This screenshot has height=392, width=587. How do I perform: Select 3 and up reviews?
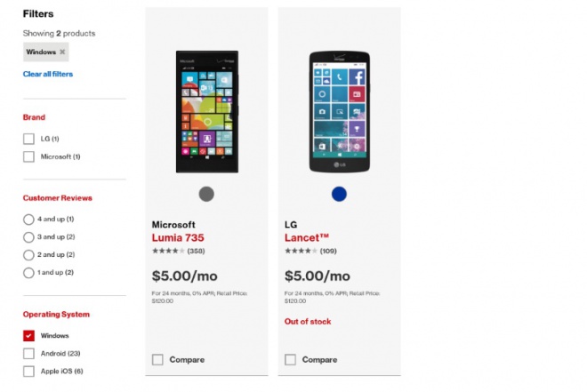(x=29, y=236)
